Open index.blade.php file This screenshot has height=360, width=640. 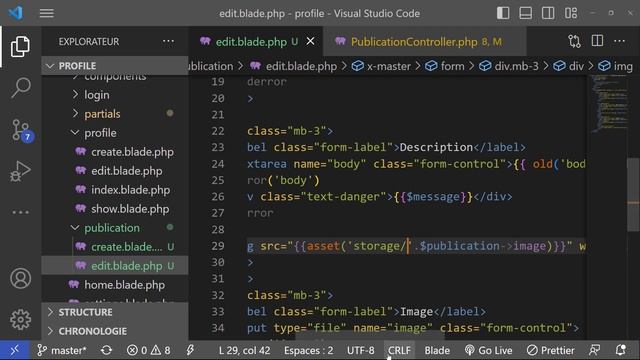114,190
